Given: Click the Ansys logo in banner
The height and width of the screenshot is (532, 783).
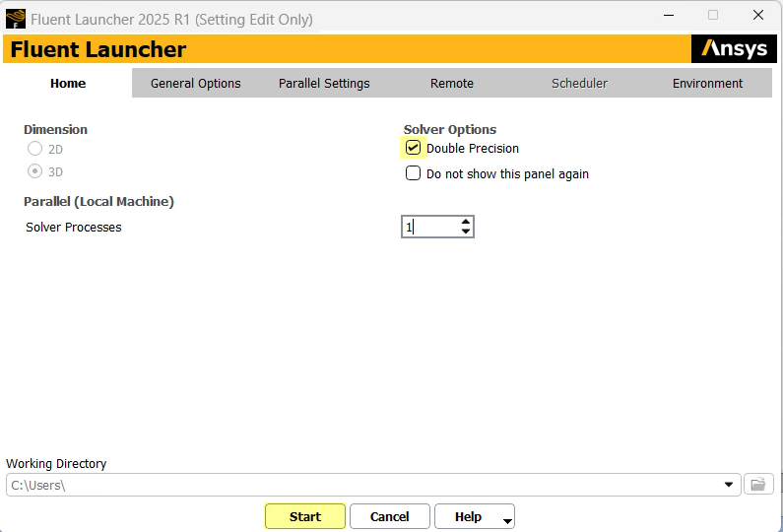Looking at the screenshot, I should [734, 48].
